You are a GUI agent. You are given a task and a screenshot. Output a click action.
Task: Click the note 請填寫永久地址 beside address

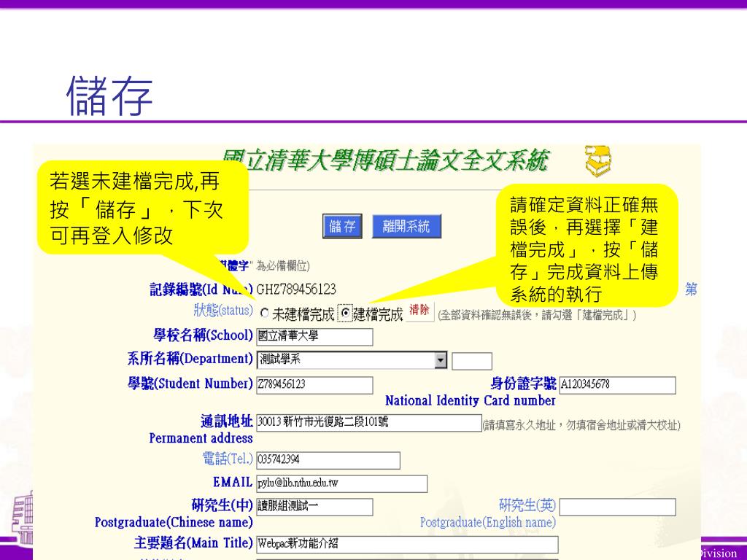(581, 425)
